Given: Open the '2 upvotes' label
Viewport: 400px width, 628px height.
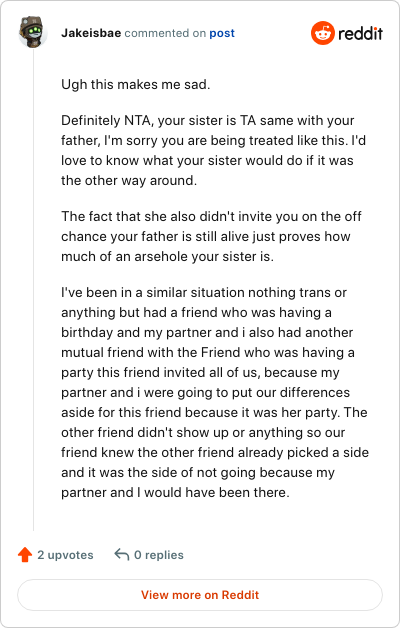Looking at the screenshot, I should pos(65,555).
